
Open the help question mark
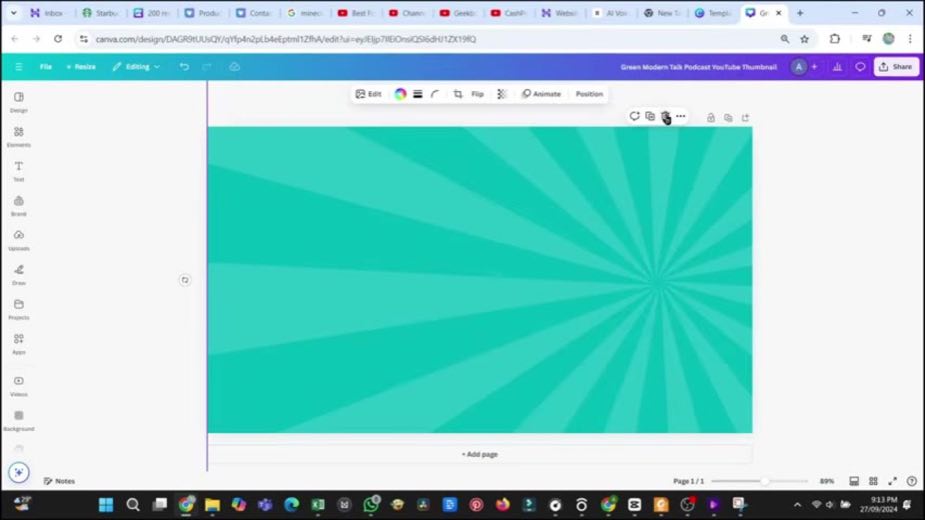click(x=911, y=481)
